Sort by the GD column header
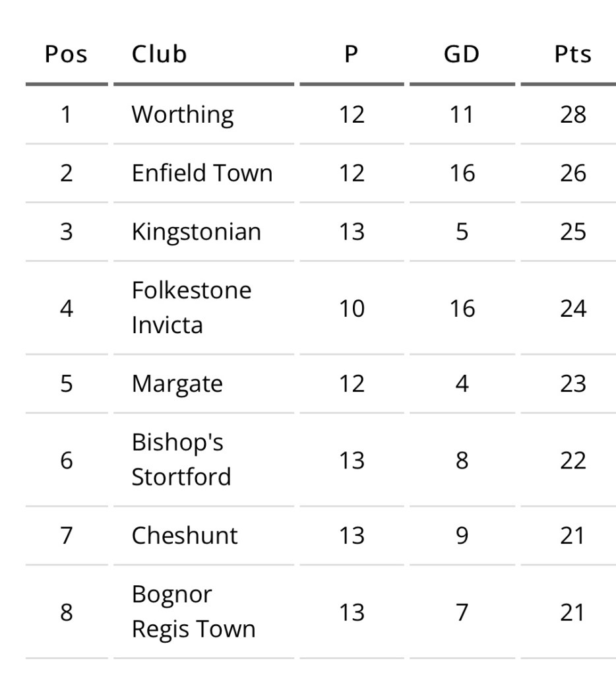Image resolution: width=616 pixels, height=675 pixels. click(x=461, y=54)
